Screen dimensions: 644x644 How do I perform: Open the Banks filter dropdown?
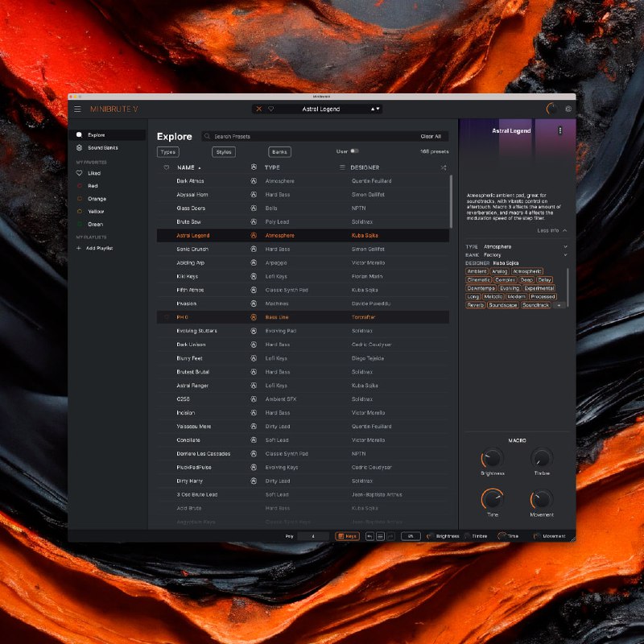pyautogui.click(x=279, y=152)
